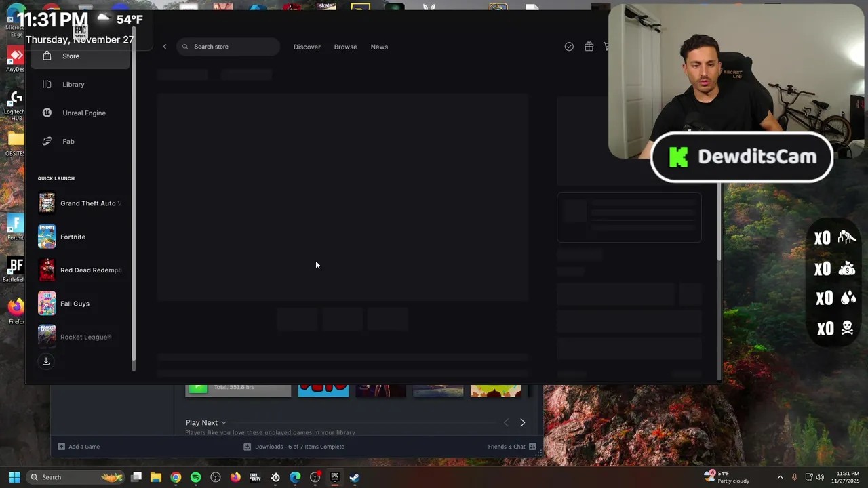The image size is (868, 488).
Task: Launch Rocket League from Quick Launch
Action: 80,337
